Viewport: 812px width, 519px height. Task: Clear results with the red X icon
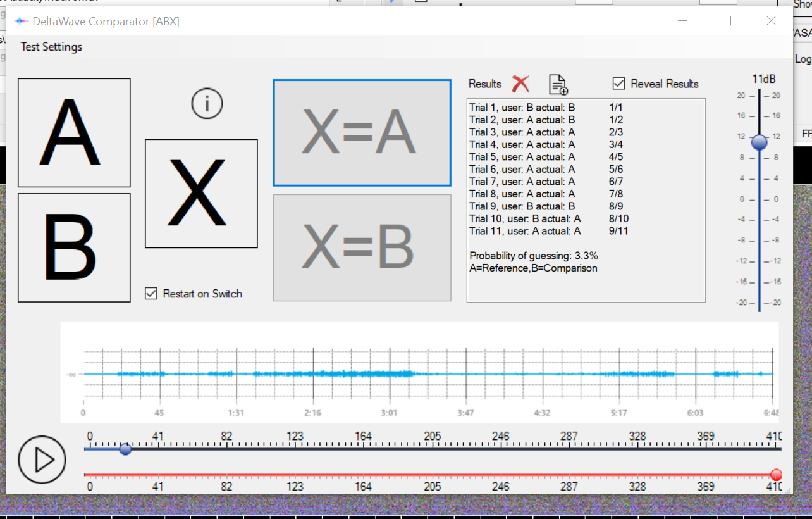(x=520, y=84)
